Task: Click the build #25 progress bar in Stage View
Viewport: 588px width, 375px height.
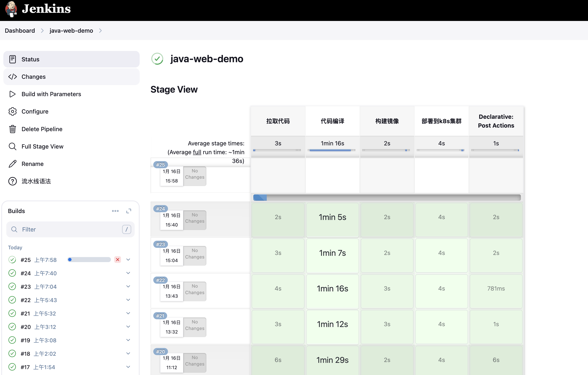Action: pos(387,197)
